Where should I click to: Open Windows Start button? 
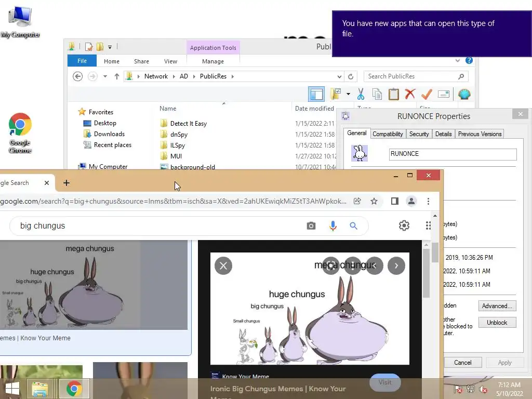[12, 389]
